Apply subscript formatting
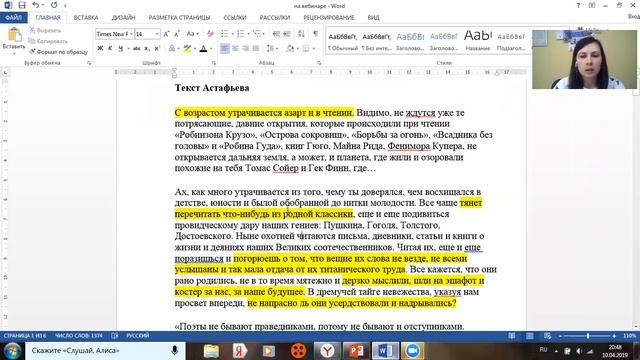Image resolution: width=640 pixels, height=360 pixels. click(x=147, y=49)
